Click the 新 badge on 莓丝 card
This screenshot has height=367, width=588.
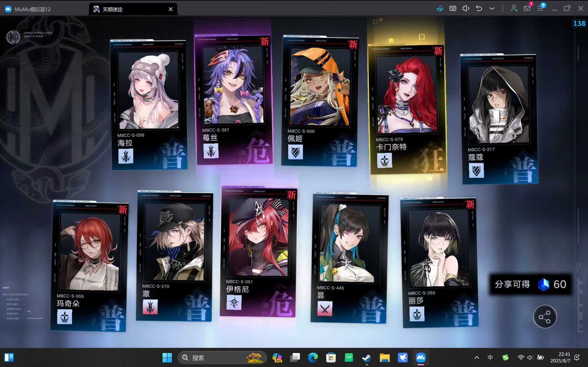coord(265,42)
